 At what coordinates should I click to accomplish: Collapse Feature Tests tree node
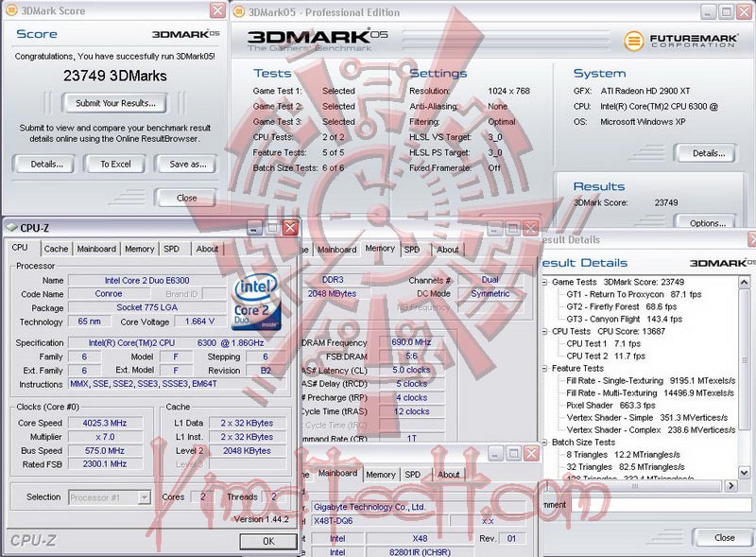tap(545, 368)
